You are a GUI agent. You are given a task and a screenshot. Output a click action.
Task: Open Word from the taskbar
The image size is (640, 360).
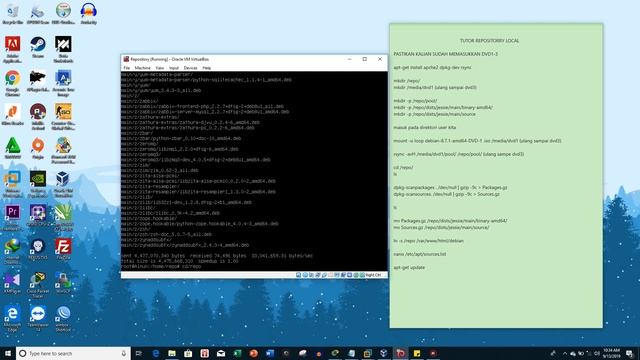tap(270, 353)
